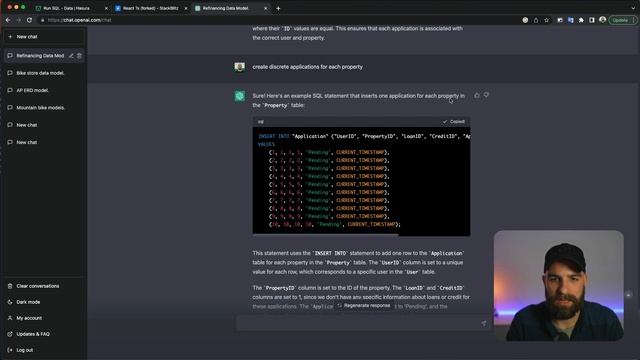Bookmark this page with the star icon
This screenshot has width=640, height=360.
pos(547,20)
